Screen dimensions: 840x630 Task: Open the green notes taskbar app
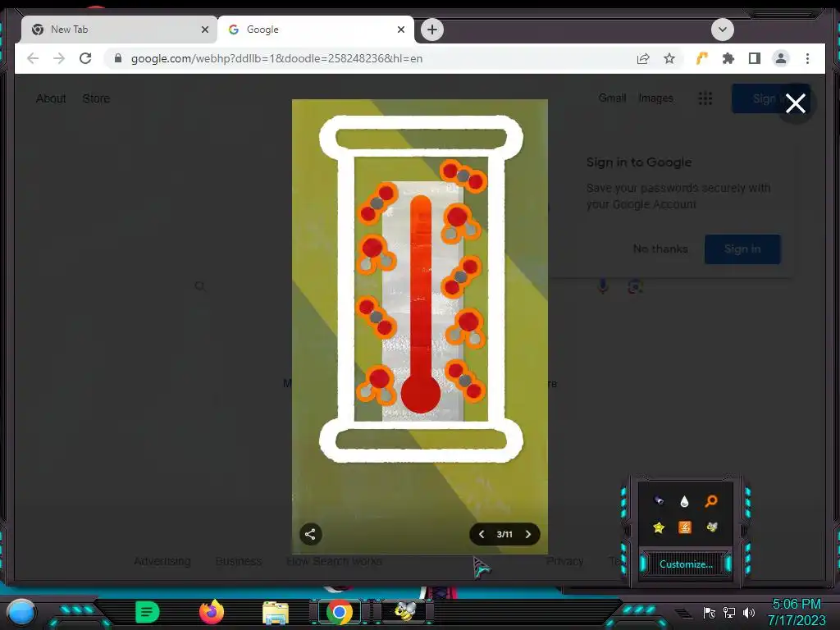(147, 612)
